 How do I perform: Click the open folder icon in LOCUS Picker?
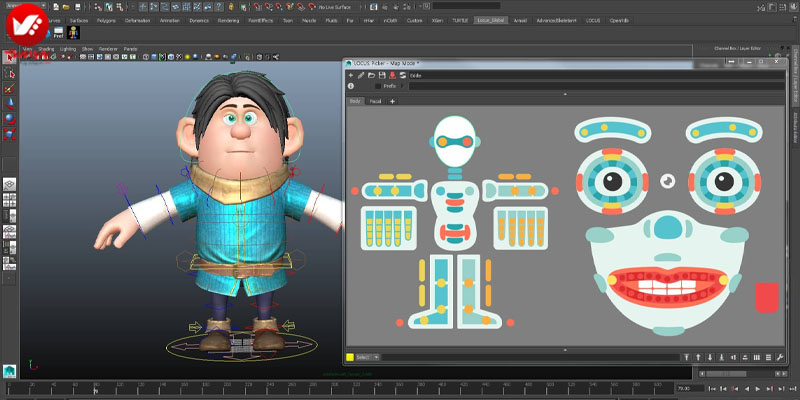point(372,75)
